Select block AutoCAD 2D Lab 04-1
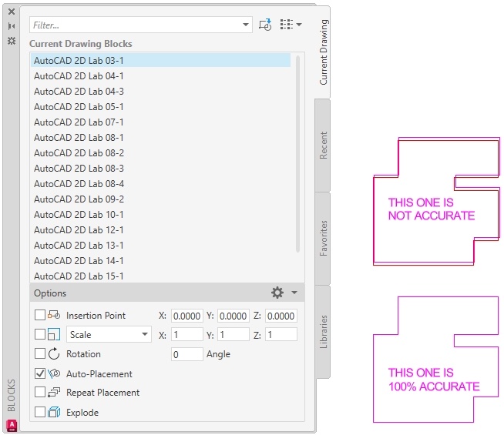Viewport: 504px width, 435px height. (x=160, y=76)
